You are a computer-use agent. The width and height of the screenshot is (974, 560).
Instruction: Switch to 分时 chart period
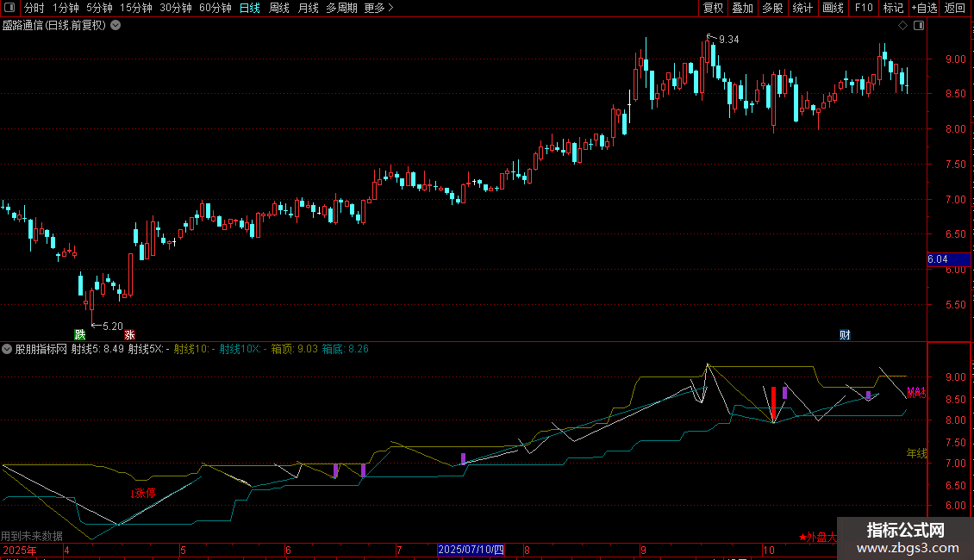34,8
